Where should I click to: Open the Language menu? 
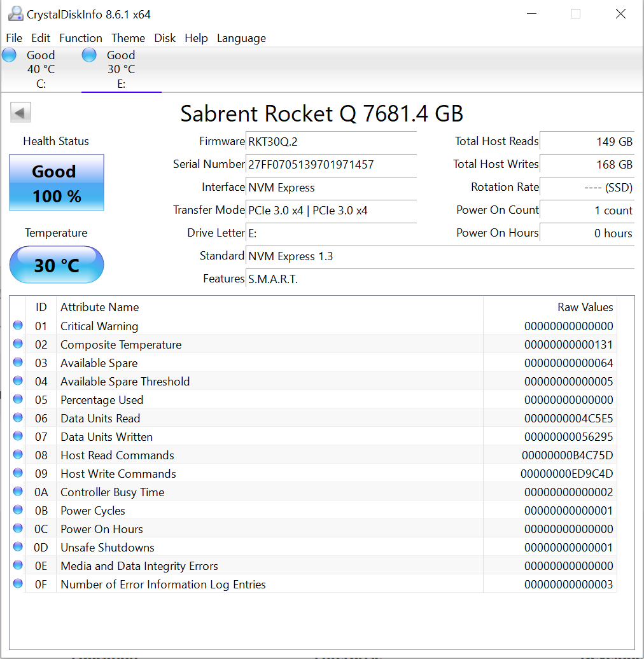click(x=241, y=38)
